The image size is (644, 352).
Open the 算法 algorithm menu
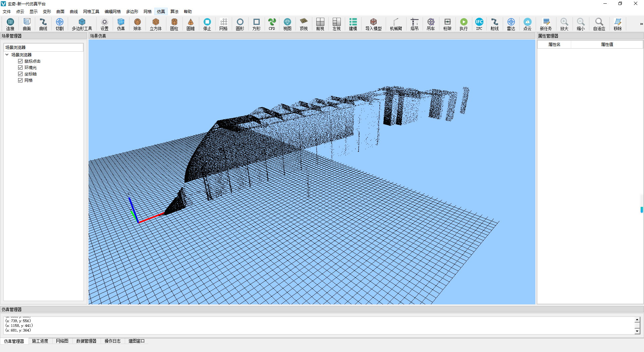174,12
